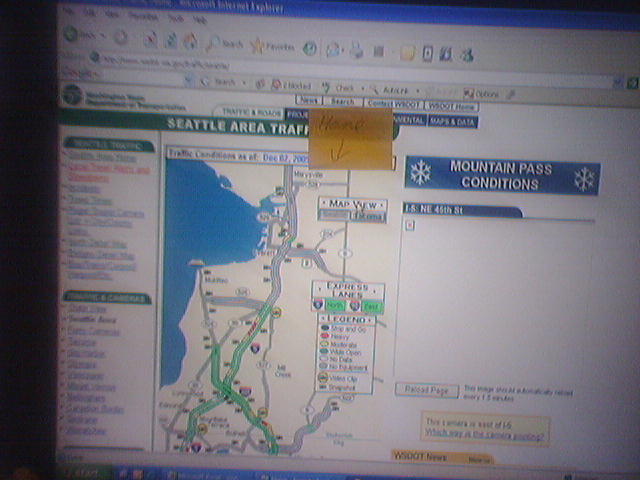This screenshot has width=640, height=480.
Task: Click the WSDOT logo in page header
Action: (73, 95)
